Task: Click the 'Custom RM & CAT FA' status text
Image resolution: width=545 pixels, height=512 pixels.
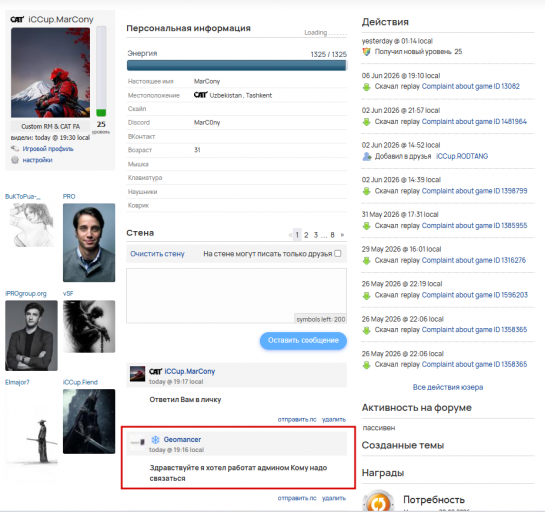Action: [50, 127]
